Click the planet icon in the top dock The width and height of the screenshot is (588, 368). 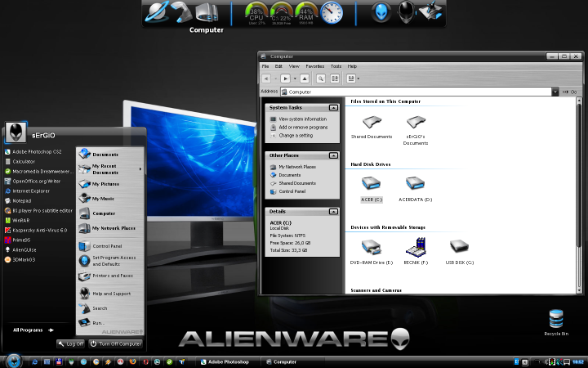(x=156, y=12)
